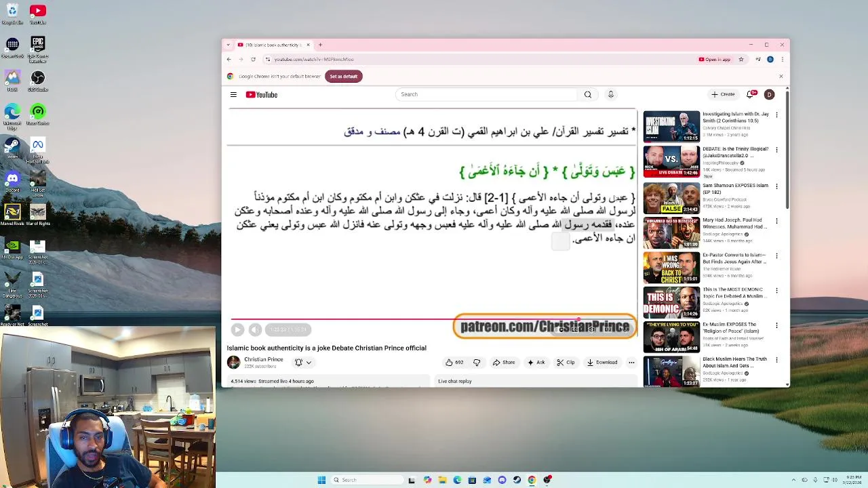
Task: Open Microsoft Edge desktop icon
Action: 12,115
